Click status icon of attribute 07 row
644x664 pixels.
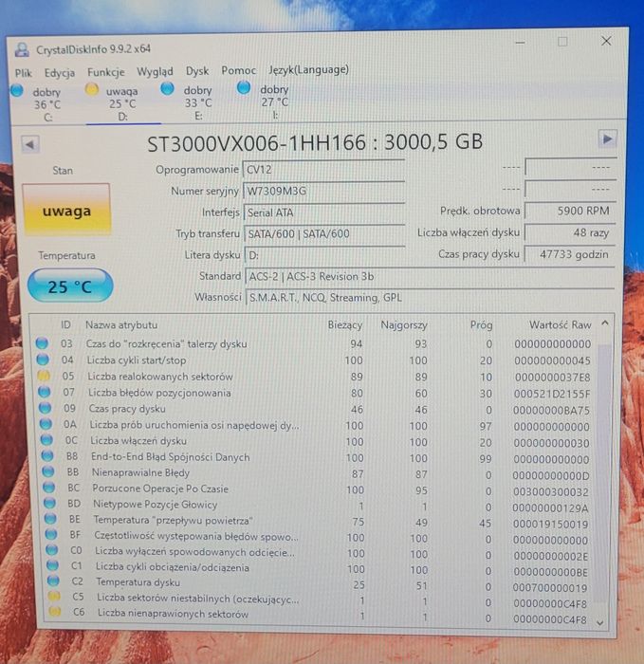click(x=44, y=392)
